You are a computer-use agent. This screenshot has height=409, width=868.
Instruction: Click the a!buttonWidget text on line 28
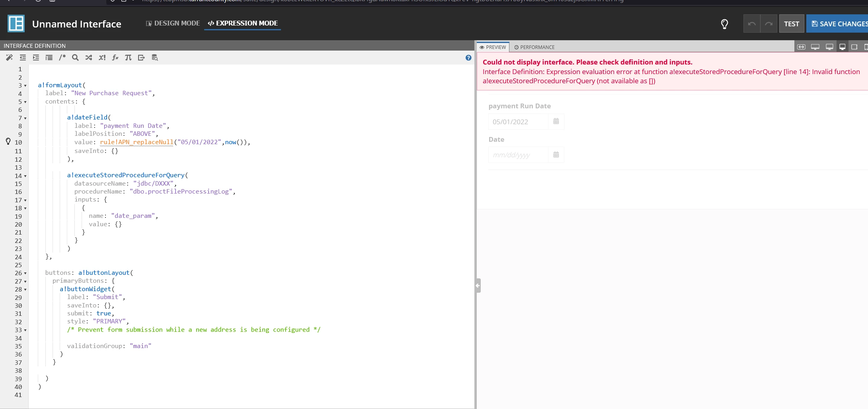pos(85,289)
